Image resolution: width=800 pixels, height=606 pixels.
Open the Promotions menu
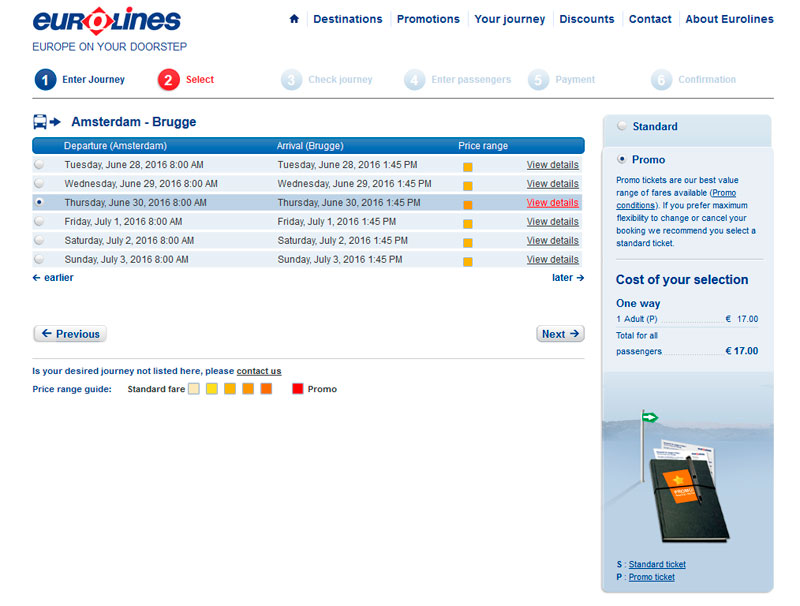428,19
